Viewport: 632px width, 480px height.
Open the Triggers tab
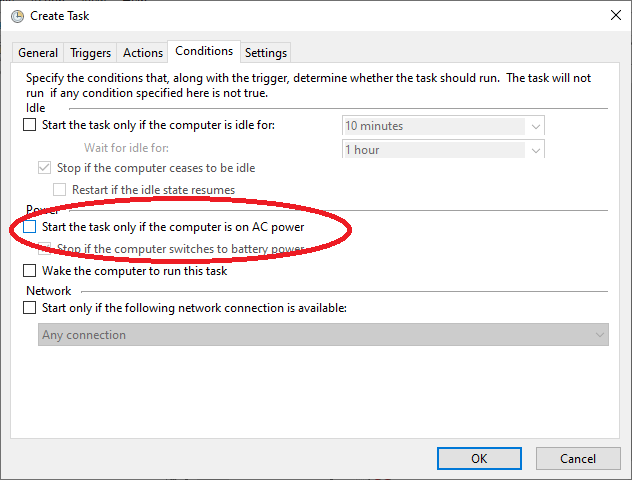point(90,53)
